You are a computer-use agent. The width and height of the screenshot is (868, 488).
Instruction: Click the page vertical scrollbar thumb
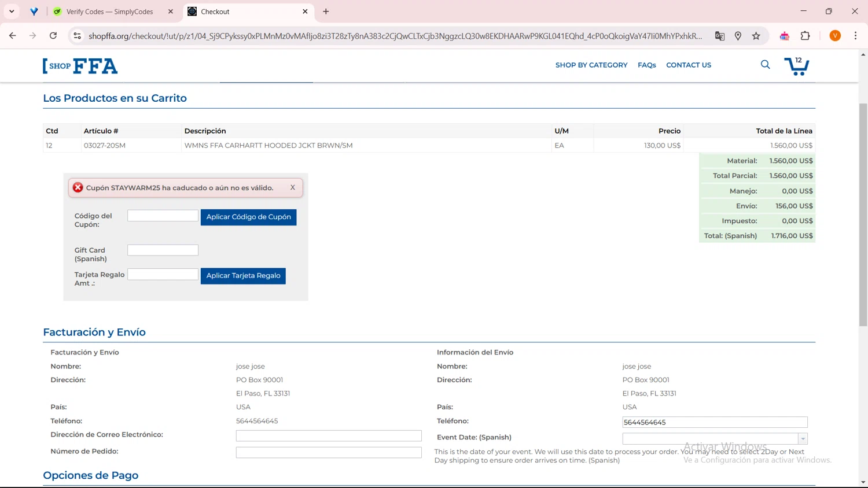[x=863, y=215]
